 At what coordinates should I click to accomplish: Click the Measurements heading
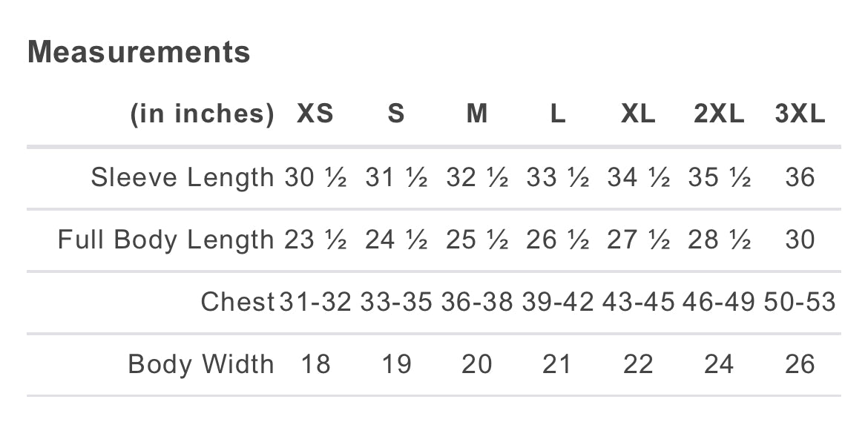(139, 53)
